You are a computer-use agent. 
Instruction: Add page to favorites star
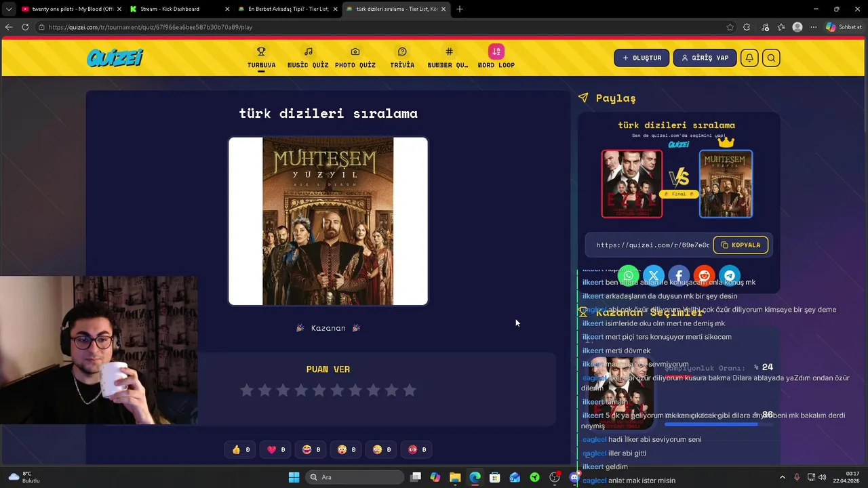[x=730, y=27]
